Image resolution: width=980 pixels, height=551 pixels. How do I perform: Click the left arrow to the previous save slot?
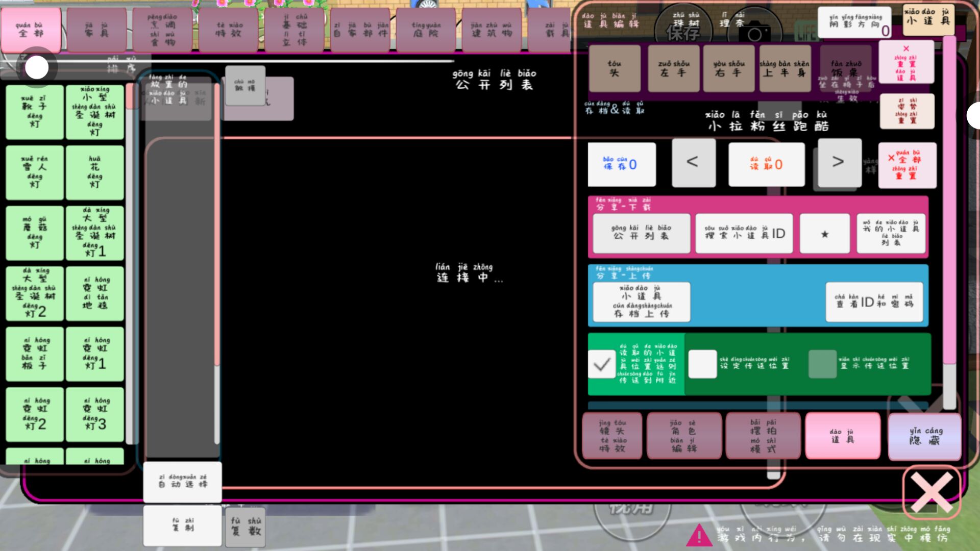pyautogui.click(x=693, y=163)
